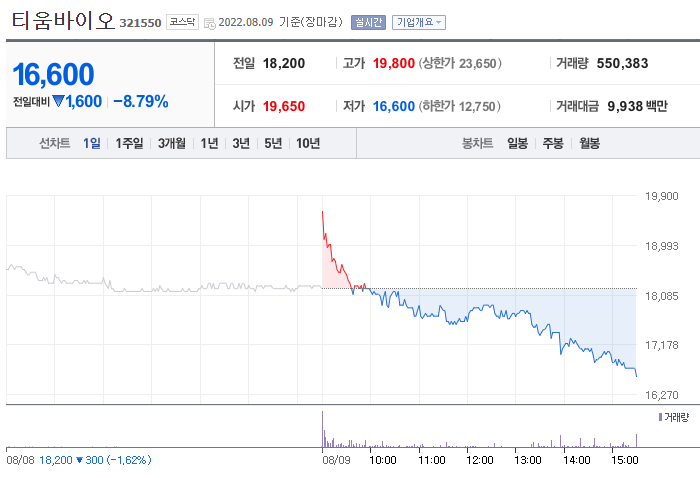
Task: Click the tallest opening volume bar
Action: [322, 429]
